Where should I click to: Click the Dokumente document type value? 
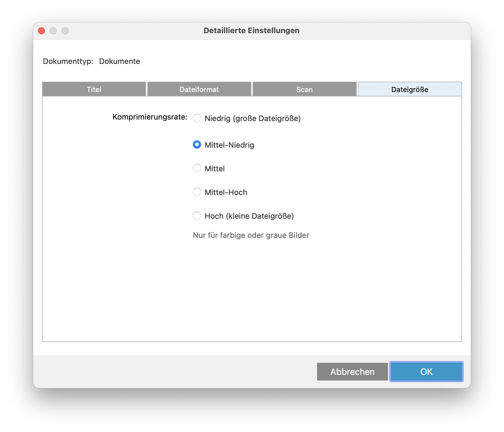click(119, 61)
